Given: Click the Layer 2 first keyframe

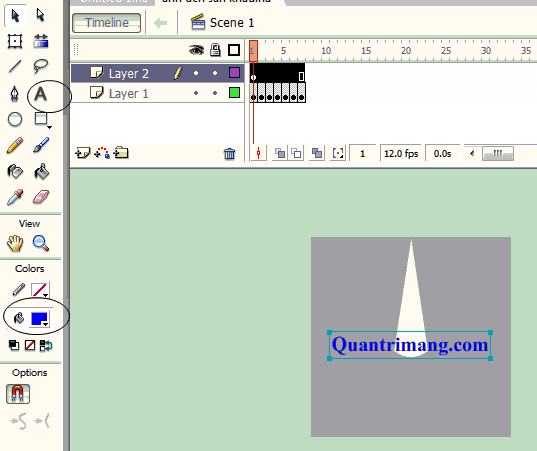Looking at the screenshot, I should point(253,73).
